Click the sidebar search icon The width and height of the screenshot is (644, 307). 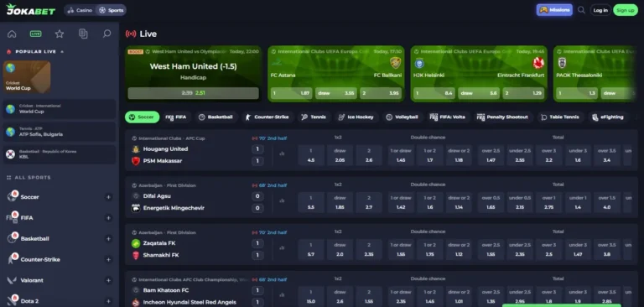click(106, 34)
